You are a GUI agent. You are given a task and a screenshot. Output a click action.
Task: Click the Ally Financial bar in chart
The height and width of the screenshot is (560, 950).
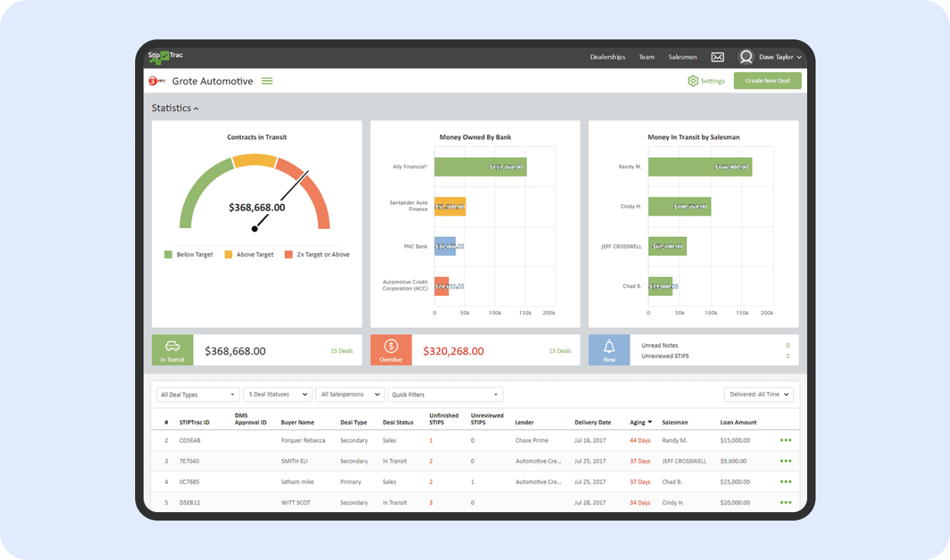tap(480, 167)
